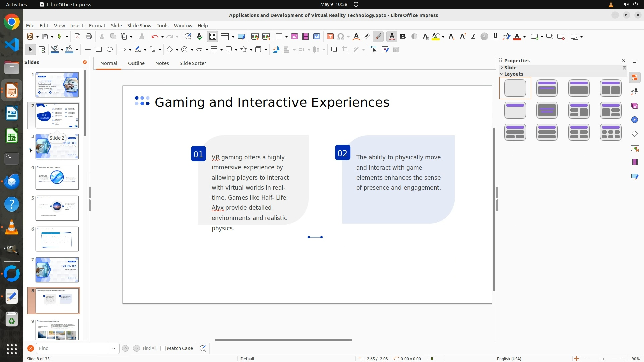Toggle the display grid button
The image size is (644, 362).
213,37
